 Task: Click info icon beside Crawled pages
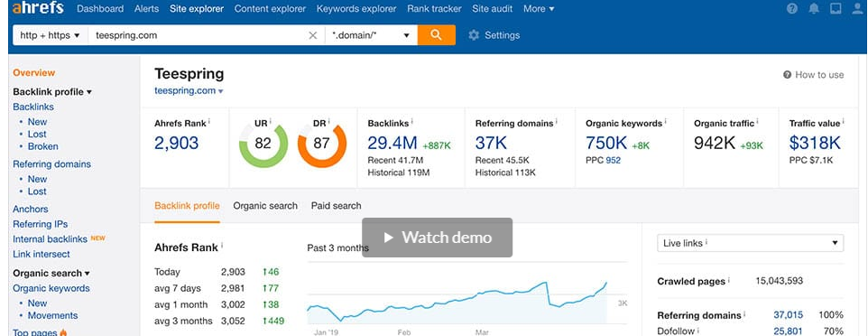(728, 281)
